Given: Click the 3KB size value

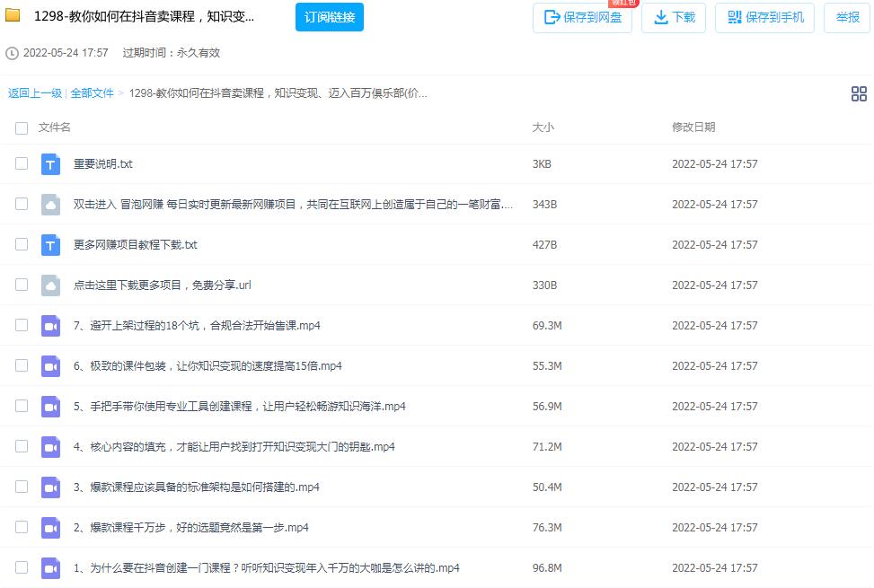Looking at the screenshot, I should (542, 164).
